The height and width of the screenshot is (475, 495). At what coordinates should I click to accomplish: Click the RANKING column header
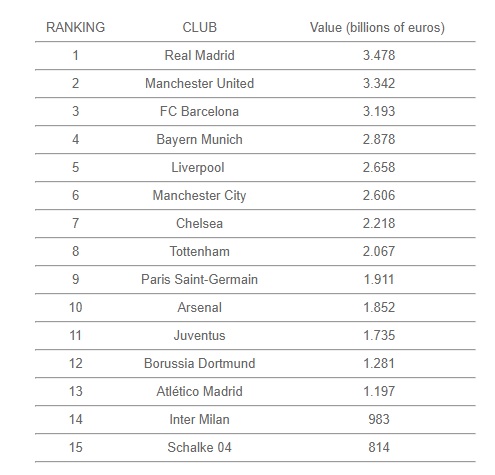[x=75, y=27]
